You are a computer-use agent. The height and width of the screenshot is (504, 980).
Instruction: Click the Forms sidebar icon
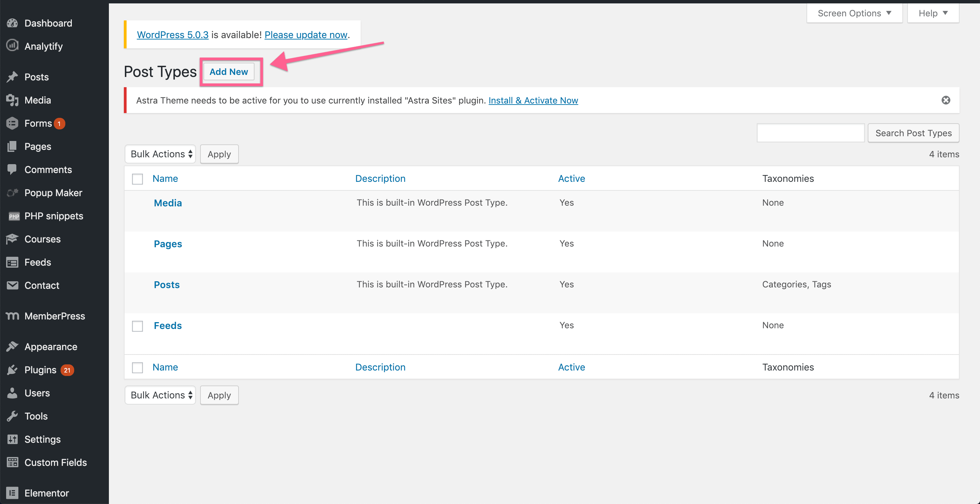[x=12, y=123]
